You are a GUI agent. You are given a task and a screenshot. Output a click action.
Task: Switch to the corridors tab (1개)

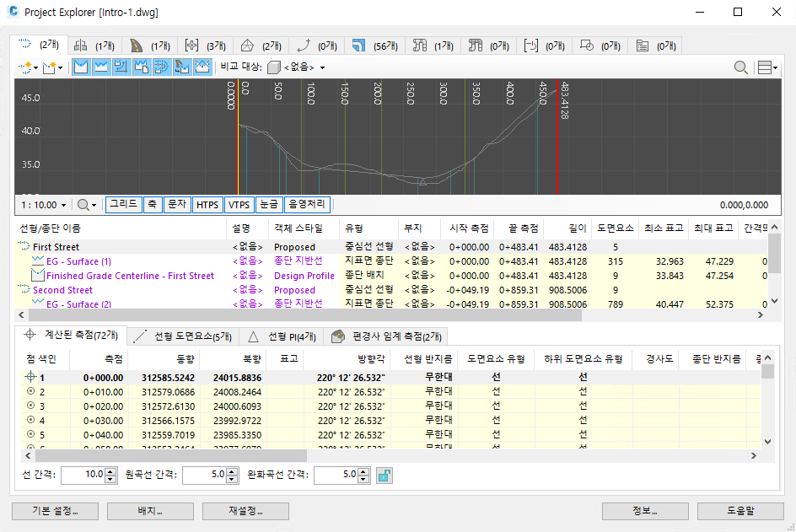[150, 46]
